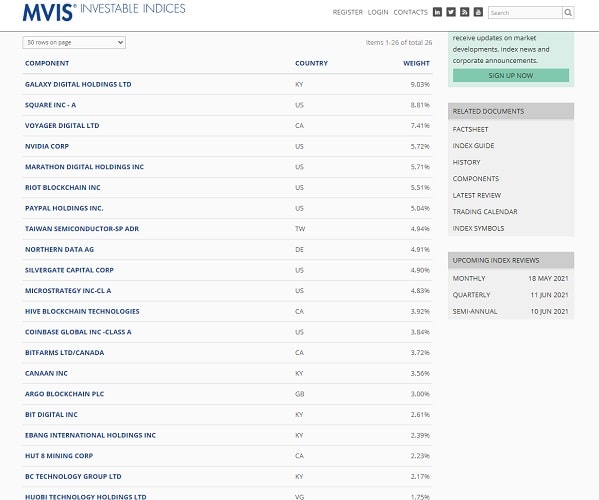Open the LATEST REVIEW document link
The height and width of the screenshot is (500, 599).
tap(477, 196)
